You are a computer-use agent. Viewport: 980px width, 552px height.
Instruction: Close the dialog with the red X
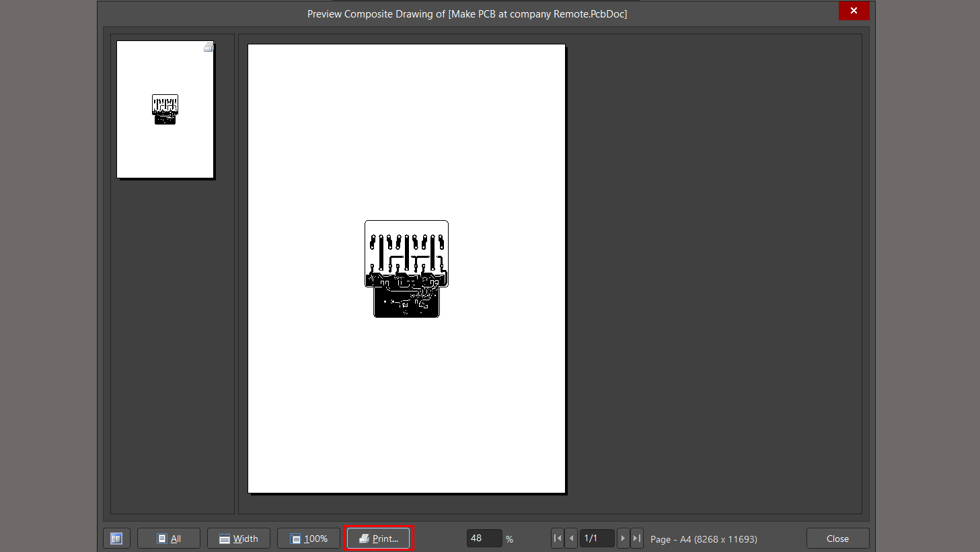coord(854,11)
